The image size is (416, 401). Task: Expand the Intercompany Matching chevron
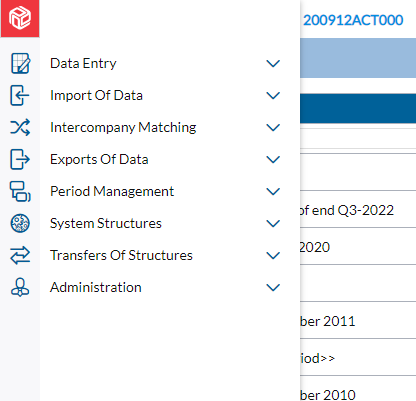click(x=273, y=127)
